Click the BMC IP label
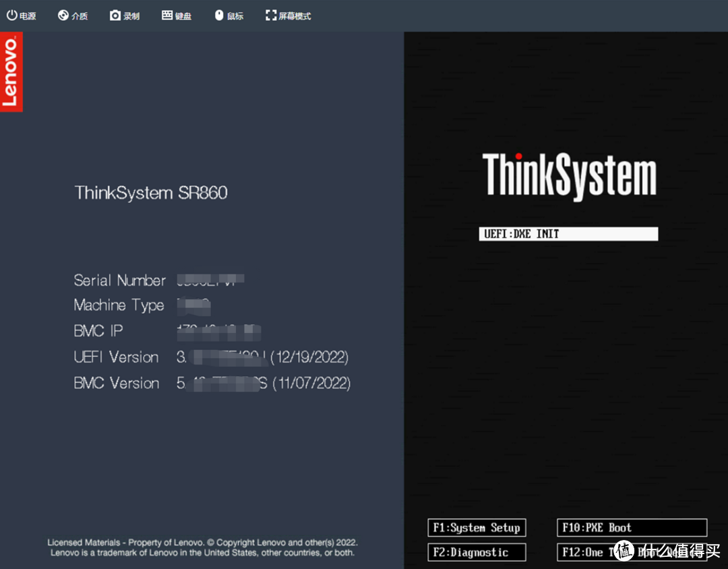Image resolution: width=728 pixels, height=569 pixels. [98, 331]
